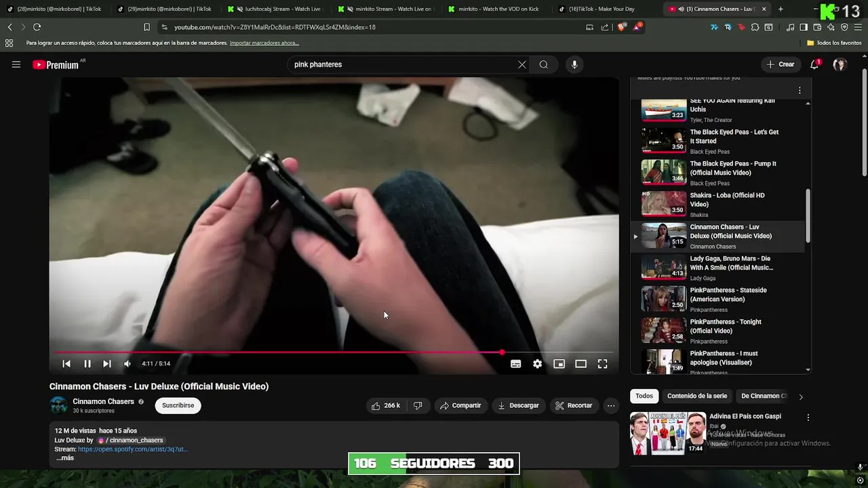
Task: Open the Brave Wallet icon
Action: (x=817, y=27)
